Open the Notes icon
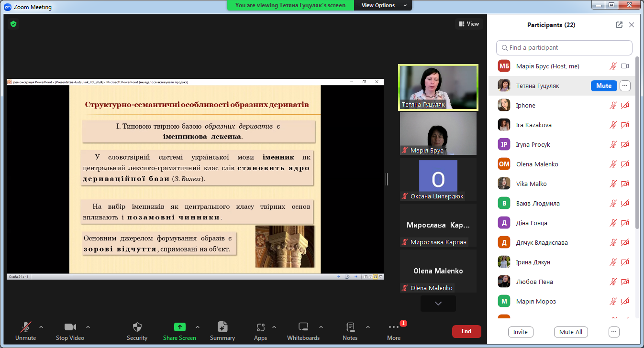This screenshot has width=644, height=348. point(350,327)
